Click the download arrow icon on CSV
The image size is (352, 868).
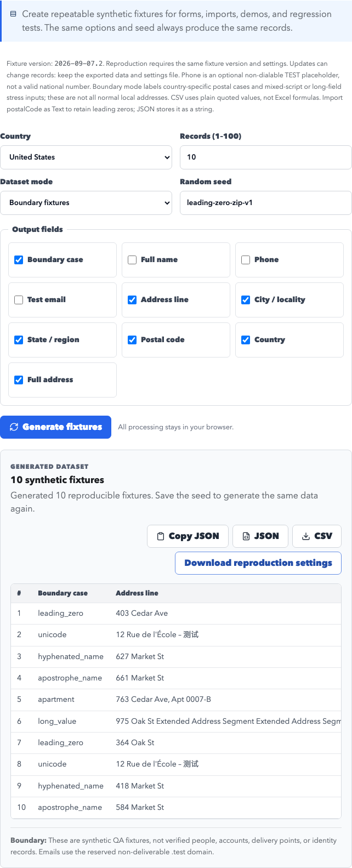306,536
